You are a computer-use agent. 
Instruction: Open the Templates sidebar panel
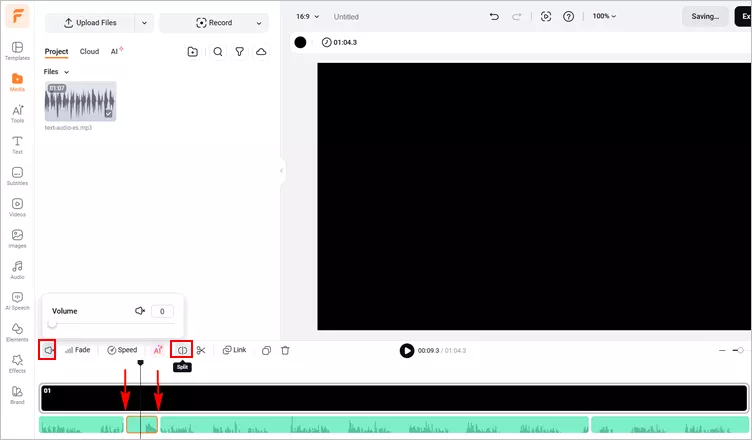tap(17, 51)
